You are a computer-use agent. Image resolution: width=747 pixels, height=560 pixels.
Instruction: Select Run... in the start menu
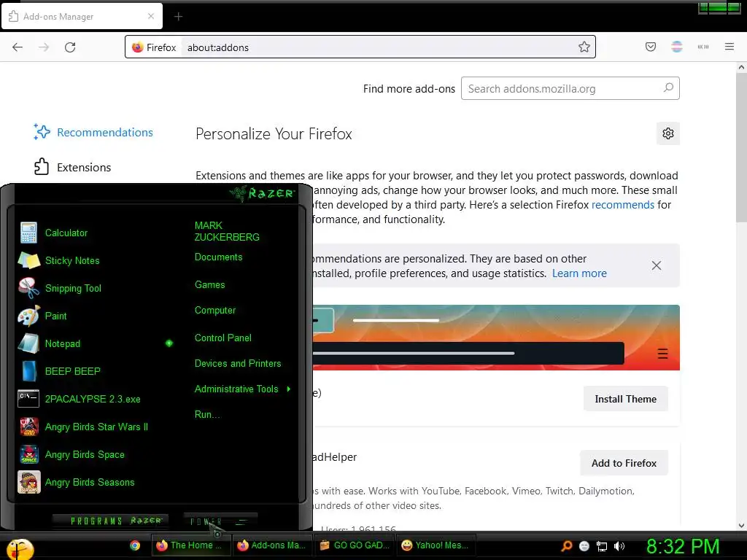click(x=207, y=414)
